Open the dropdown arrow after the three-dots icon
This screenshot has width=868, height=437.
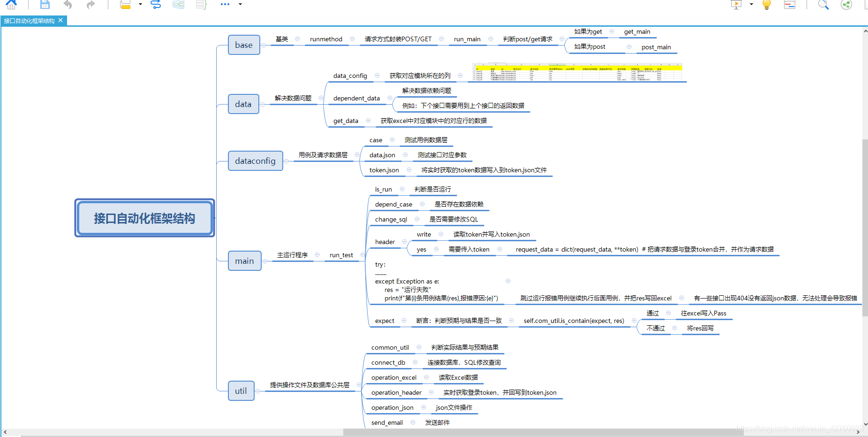[240, 4]
